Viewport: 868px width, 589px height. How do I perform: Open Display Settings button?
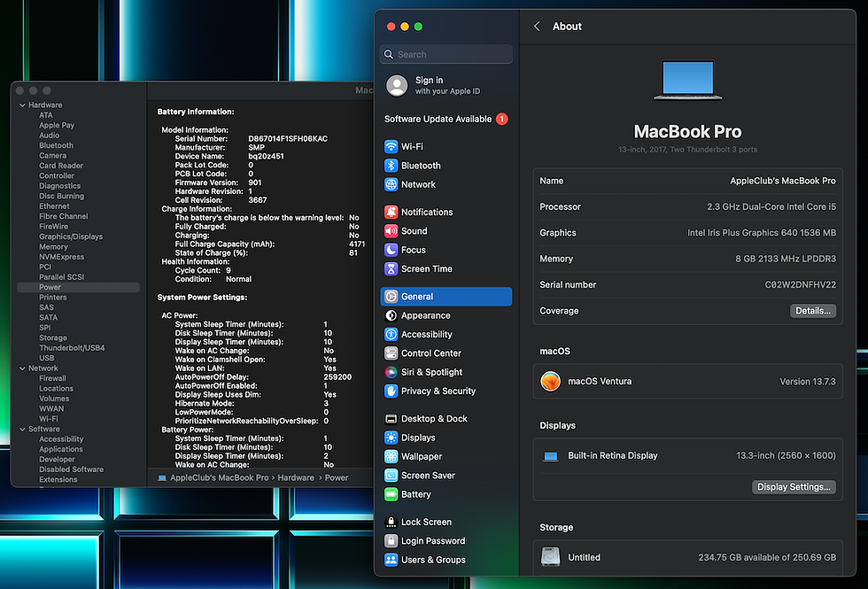point(794,486)
